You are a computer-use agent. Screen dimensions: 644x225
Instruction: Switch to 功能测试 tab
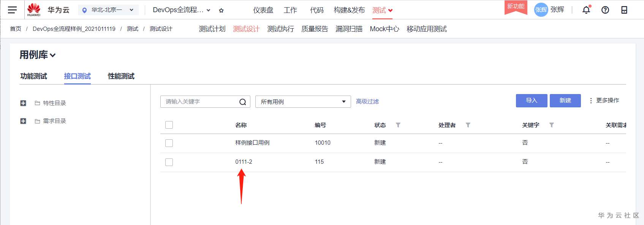click(x=34, y=76)
